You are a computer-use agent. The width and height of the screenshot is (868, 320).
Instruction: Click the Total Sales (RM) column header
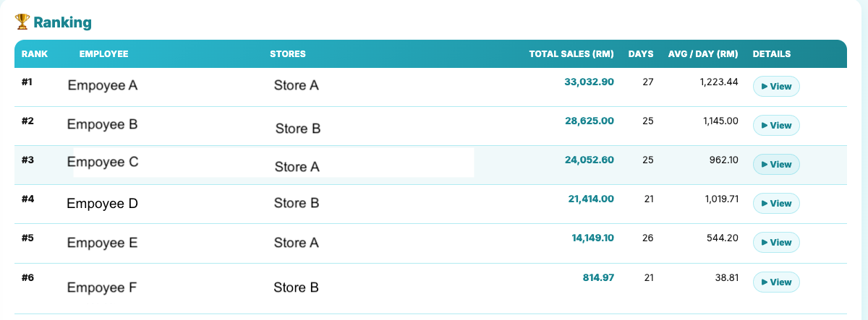pos(571,54)
